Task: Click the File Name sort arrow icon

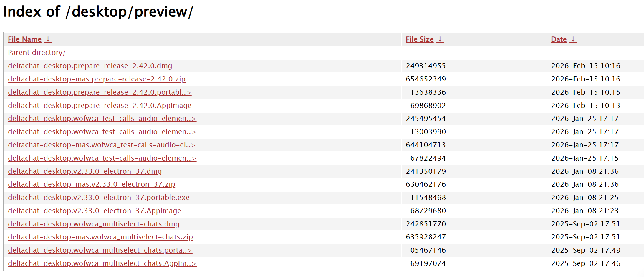Action: 48,39
